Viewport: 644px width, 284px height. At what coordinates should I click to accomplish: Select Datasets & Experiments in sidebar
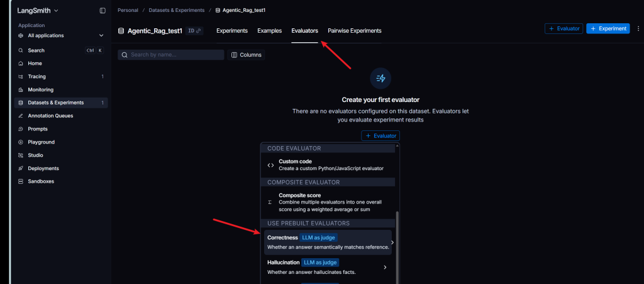(61, 103)
